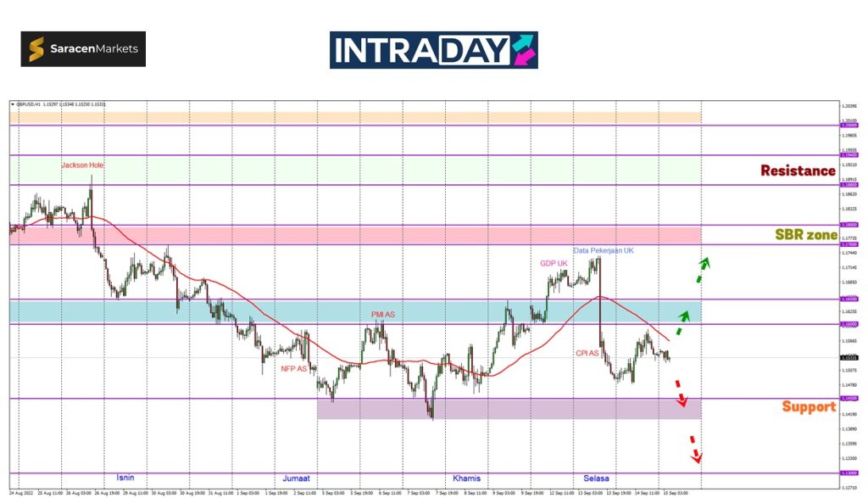This screenshot has height=498, width=868.
Task: Click the PMI AS event label
Action: [382, 314]
